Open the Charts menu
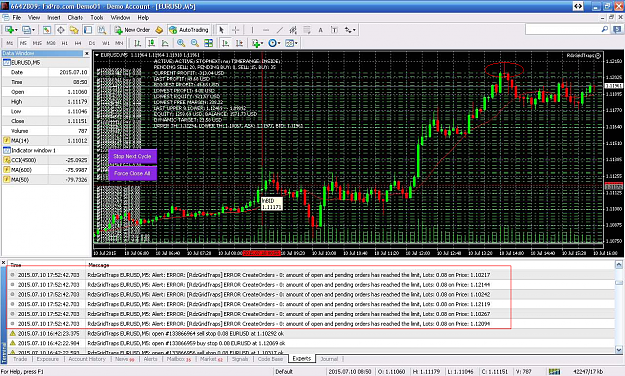 point(75,18)
